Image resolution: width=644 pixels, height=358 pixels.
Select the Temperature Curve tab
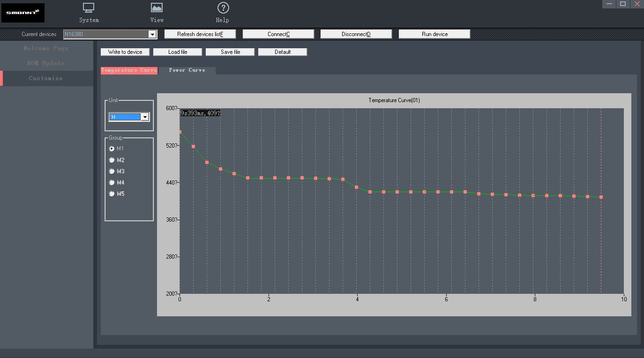[129, 70]
